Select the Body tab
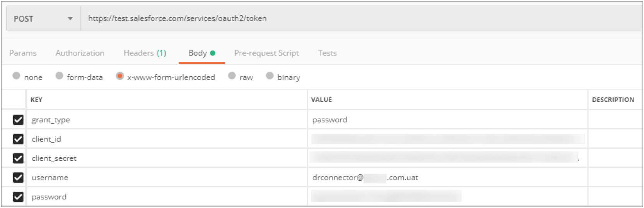644x208 pixels. pyautogui.click(x=202, y=53)
